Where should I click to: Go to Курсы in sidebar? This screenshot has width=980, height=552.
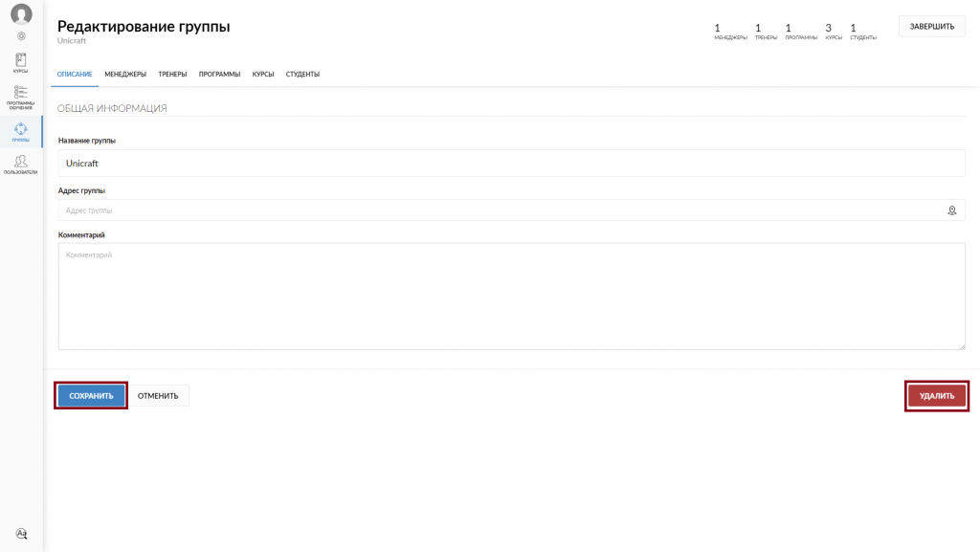(21, 63)
